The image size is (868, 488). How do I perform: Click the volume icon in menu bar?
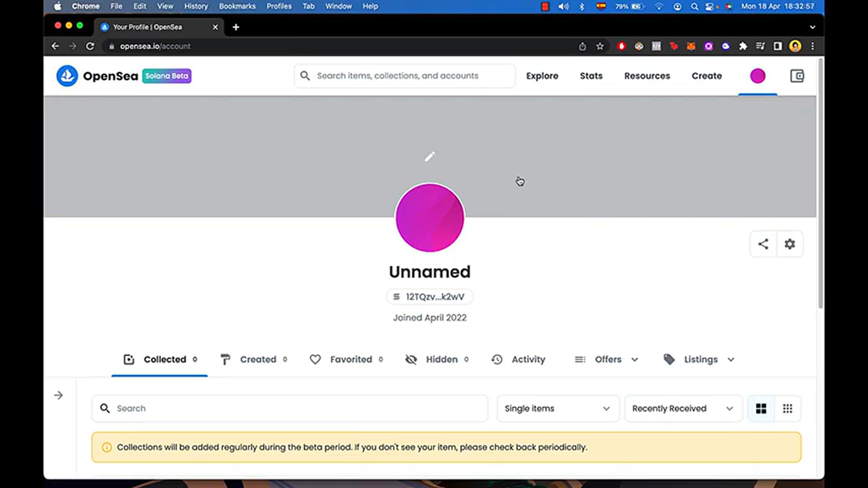coord(563,6)
